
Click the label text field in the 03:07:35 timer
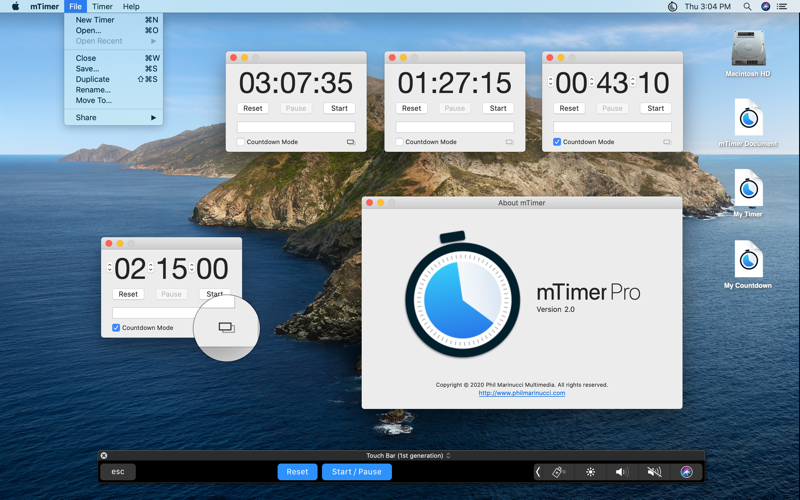tap(296, 127)
